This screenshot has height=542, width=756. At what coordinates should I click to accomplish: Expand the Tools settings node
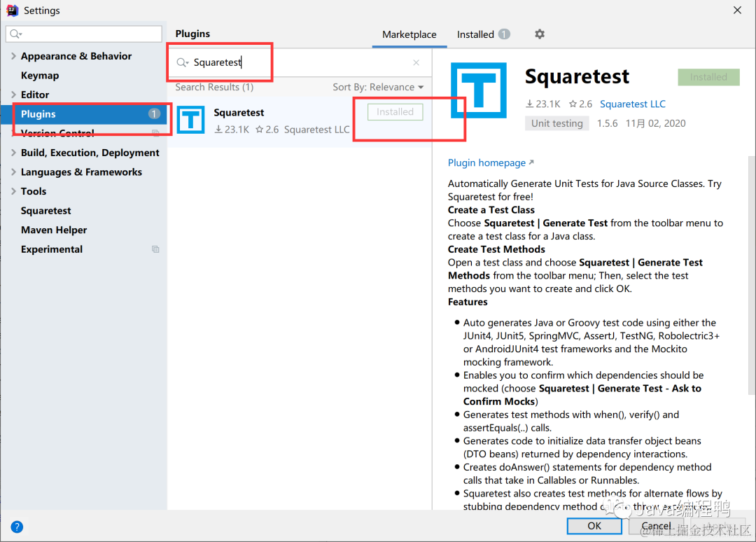[13, 191]
